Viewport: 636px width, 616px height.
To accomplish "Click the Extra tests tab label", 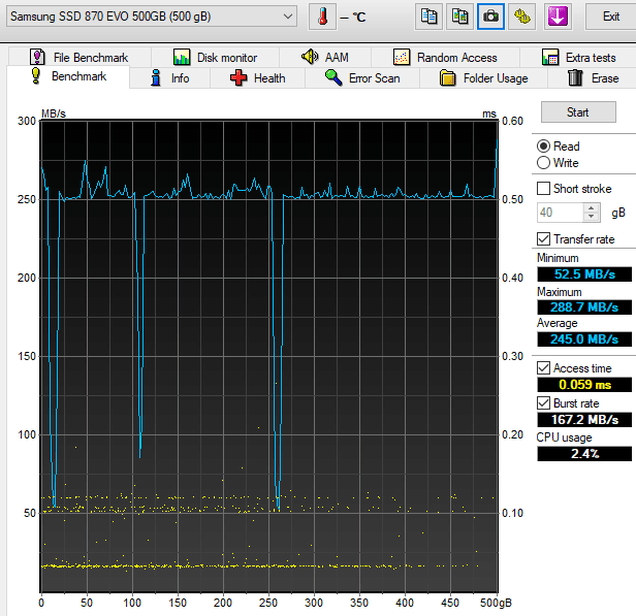I will point(591,58).
